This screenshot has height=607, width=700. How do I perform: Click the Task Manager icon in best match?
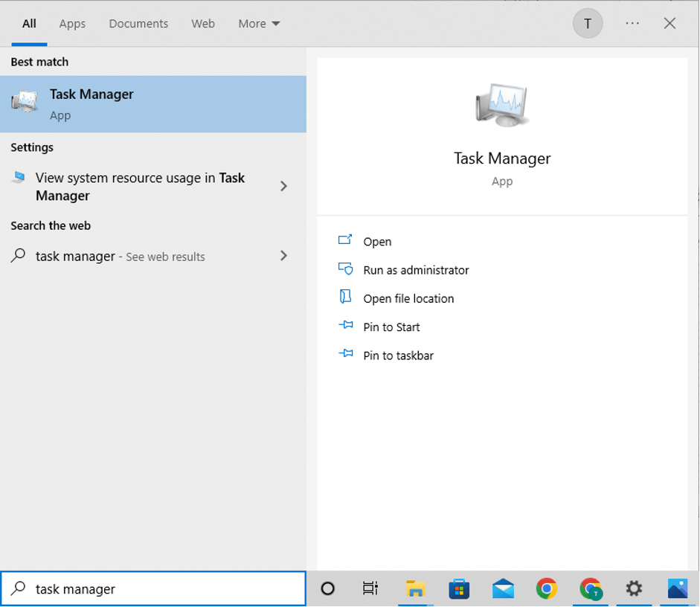25,102
